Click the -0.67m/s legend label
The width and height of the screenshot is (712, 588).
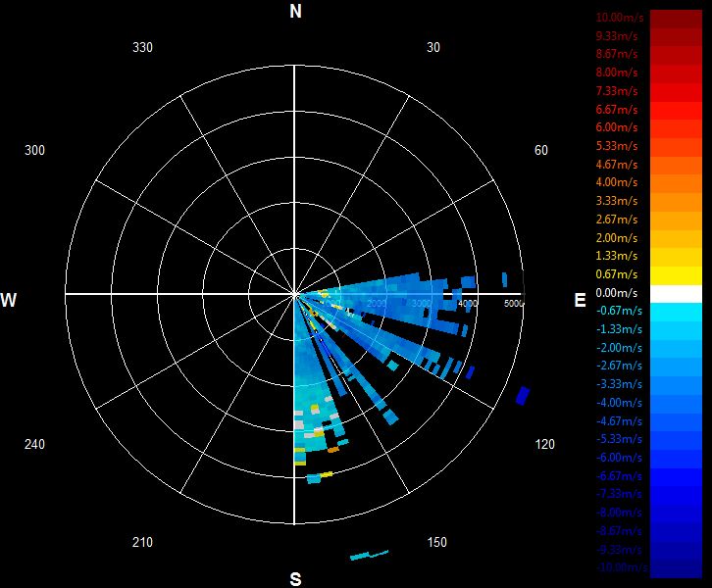point(620,311)
